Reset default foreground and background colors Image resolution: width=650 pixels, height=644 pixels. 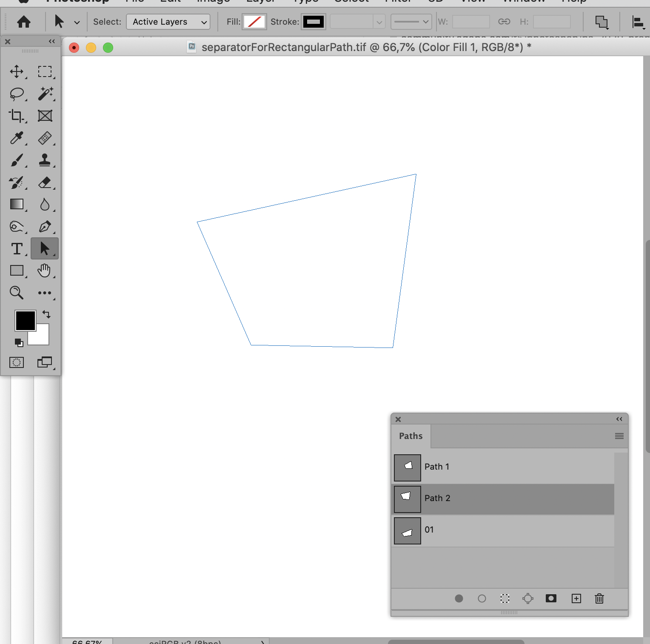point(19,342)
